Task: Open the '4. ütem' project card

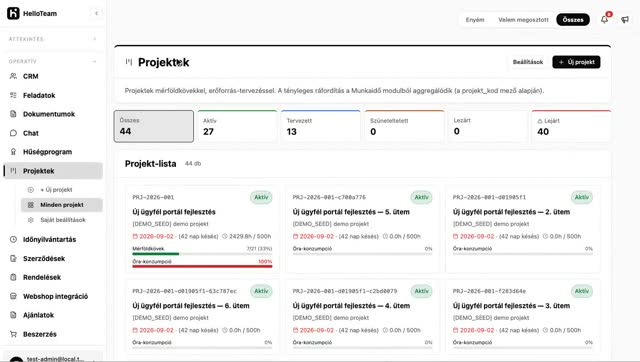Action: [x=362, y=316]
